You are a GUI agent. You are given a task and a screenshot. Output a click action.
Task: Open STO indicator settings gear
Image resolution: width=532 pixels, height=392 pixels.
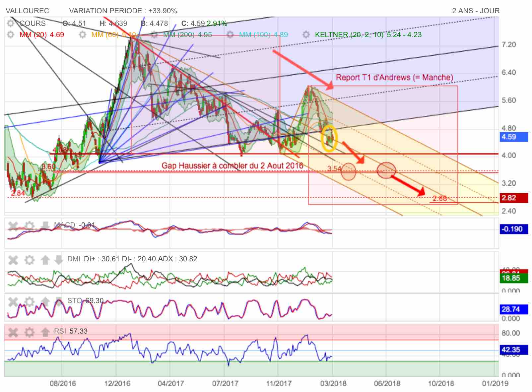(30, 302)
